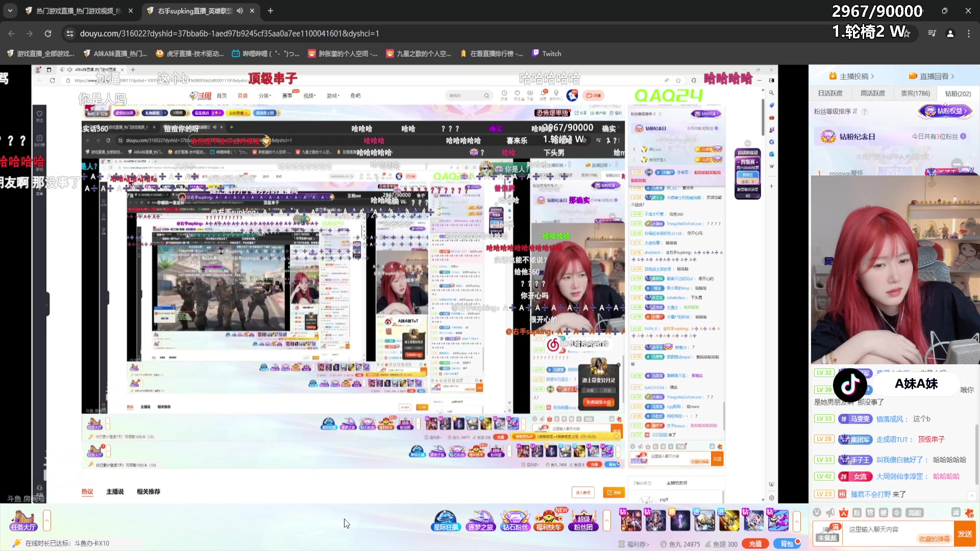Click the 福利快车 NEW activity icon

point(549,520)
